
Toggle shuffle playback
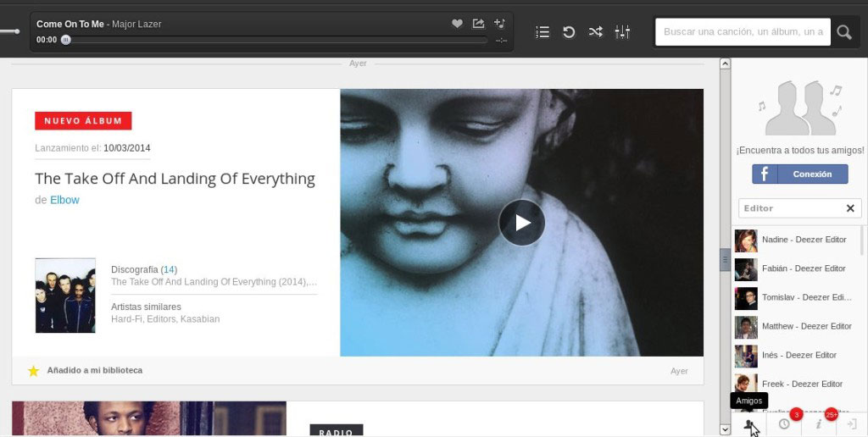coord(595,32)
